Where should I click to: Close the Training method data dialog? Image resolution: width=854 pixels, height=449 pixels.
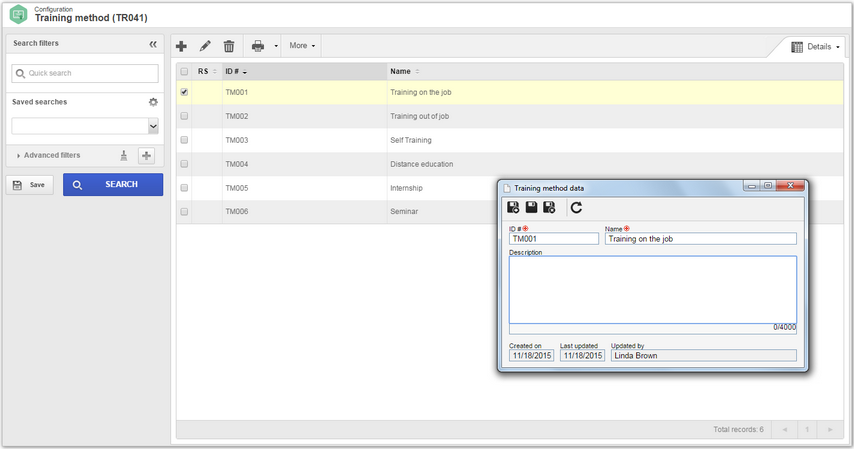point(790,186)
